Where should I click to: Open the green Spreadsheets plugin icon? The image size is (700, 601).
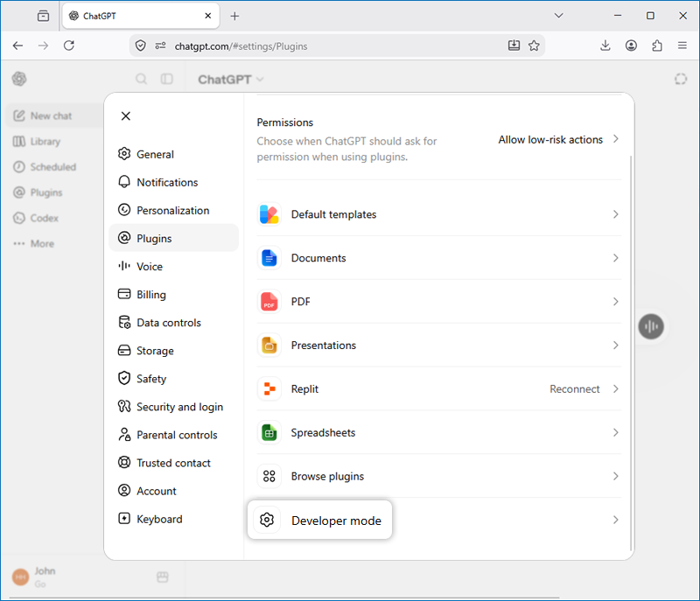pyautogui.click(x=269, y=433)
